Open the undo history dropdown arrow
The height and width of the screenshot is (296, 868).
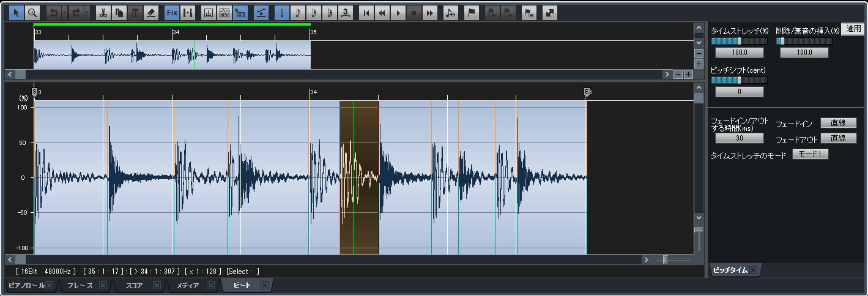64,12
